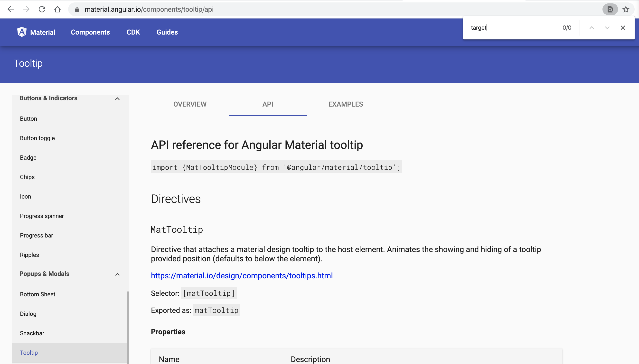
Task: Click the address bar URL
Action: (149, 9)
